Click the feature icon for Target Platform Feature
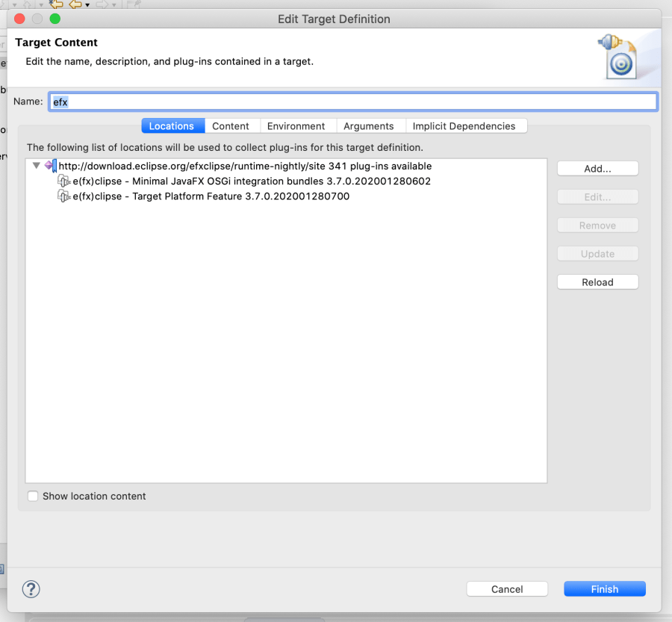Image resolution: width=672 pixels, height=622 pixels. 64,196
